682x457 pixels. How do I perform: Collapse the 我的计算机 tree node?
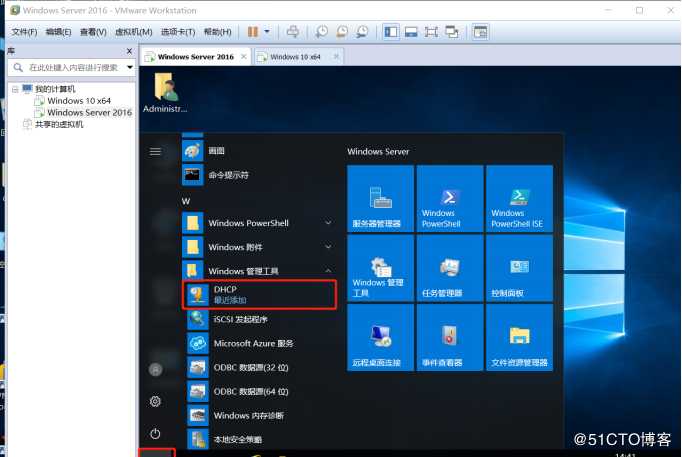(x=15, y=89)
